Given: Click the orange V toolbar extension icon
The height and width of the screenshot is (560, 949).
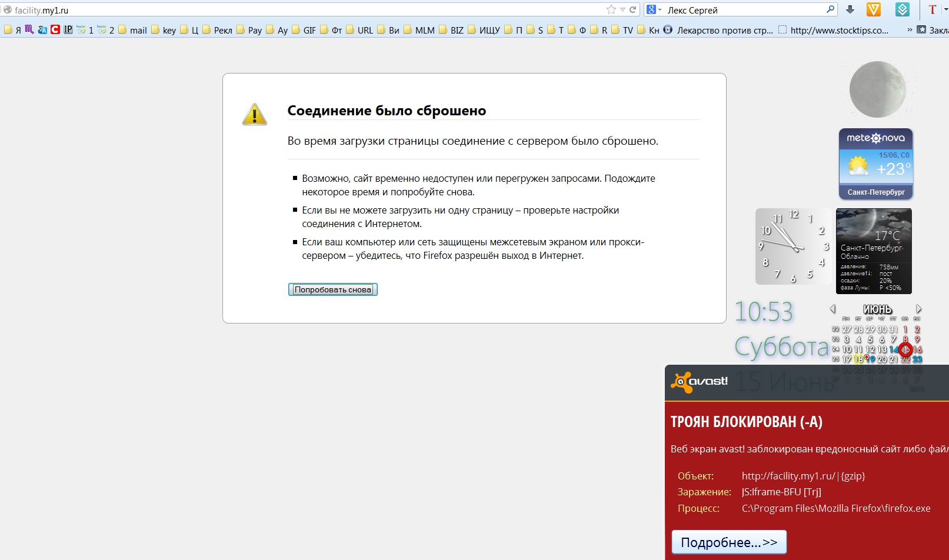Looking at the screenshot, I should tap(874, 9).
